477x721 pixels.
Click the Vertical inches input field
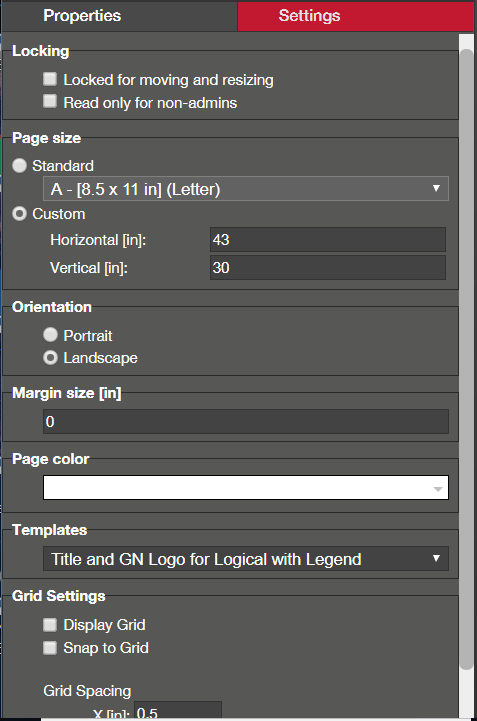pyautogui.click(x=328, y=268)
